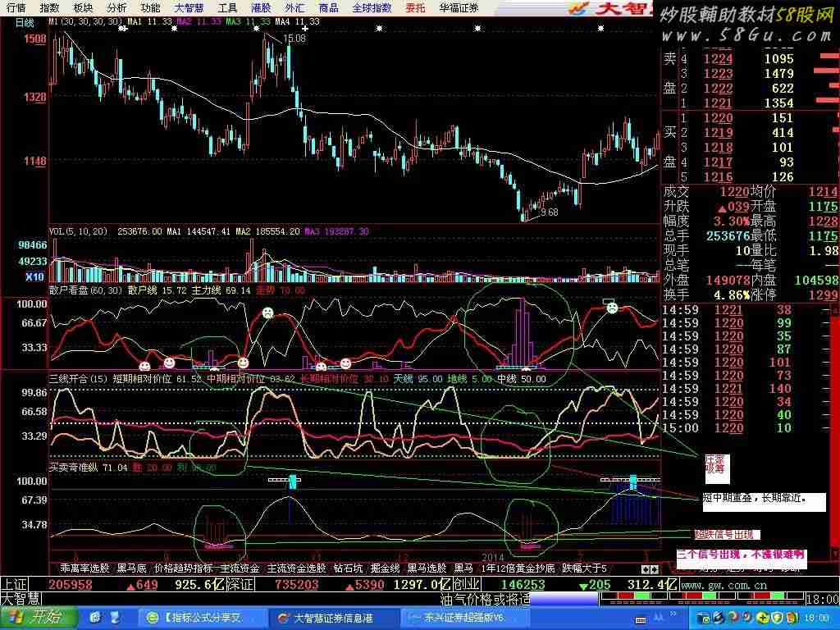Click the 9.68 low price label
Image resolution: width=840 pixels, height=630 pixels.
click(x=549, y=212)
